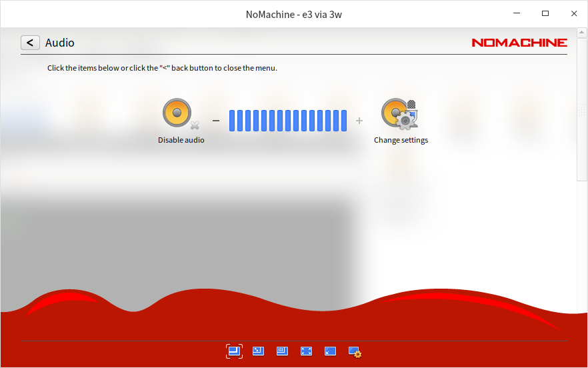Click the vertical scrollbar thumb

point(581,109)
